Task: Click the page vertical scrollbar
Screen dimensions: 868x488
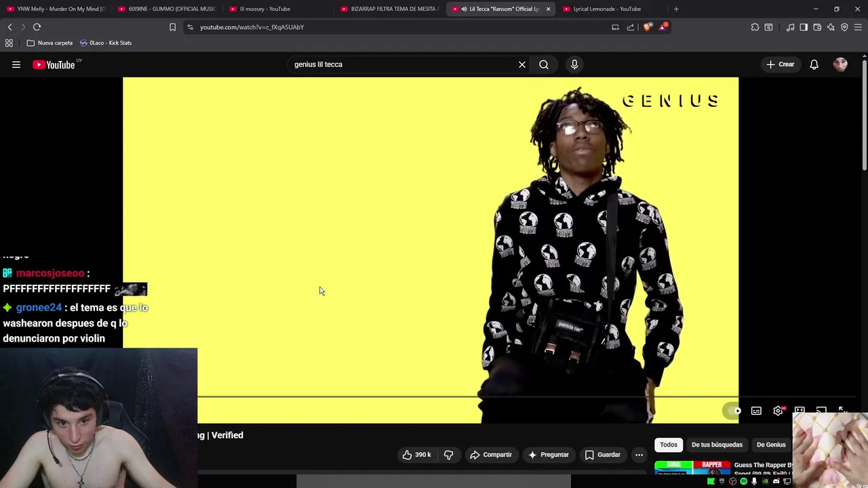Action: pyautogui.click(x=865, y=115)
